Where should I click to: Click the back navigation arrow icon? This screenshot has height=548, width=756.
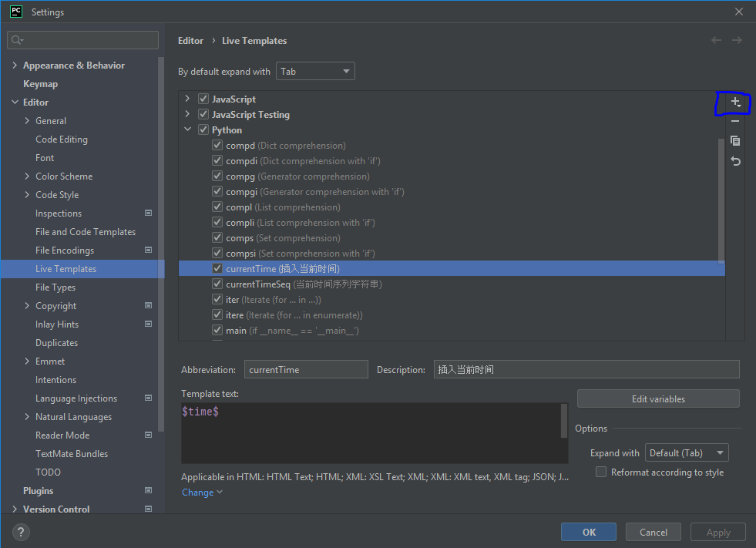click(x=717, y=40)
